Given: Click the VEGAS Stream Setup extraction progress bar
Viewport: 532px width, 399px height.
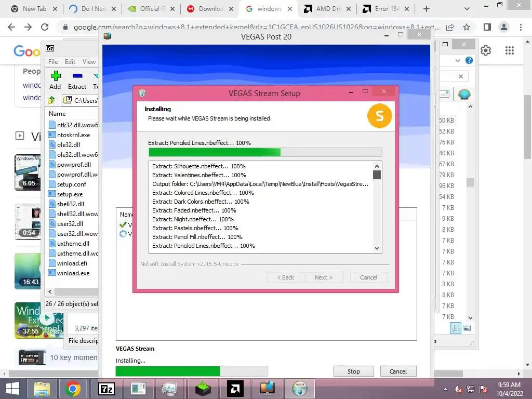Looking at the screenshot, I should [x=265, y=152].
